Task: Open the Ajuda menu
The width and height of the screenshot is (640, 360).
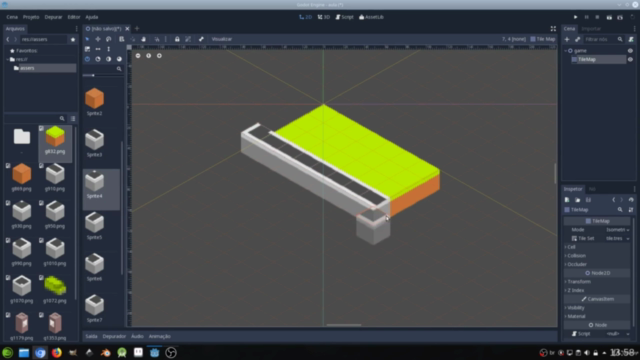Action: [91, 17]
